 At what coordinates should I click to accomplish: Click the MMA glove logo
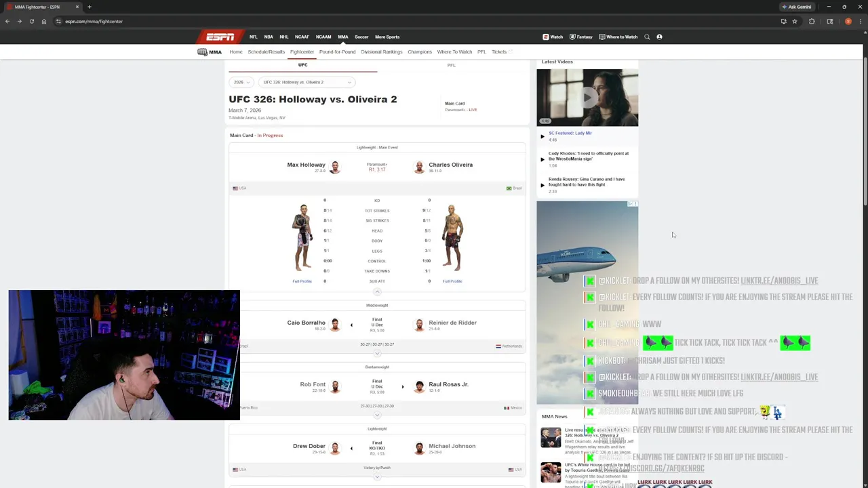coord(202,52)
